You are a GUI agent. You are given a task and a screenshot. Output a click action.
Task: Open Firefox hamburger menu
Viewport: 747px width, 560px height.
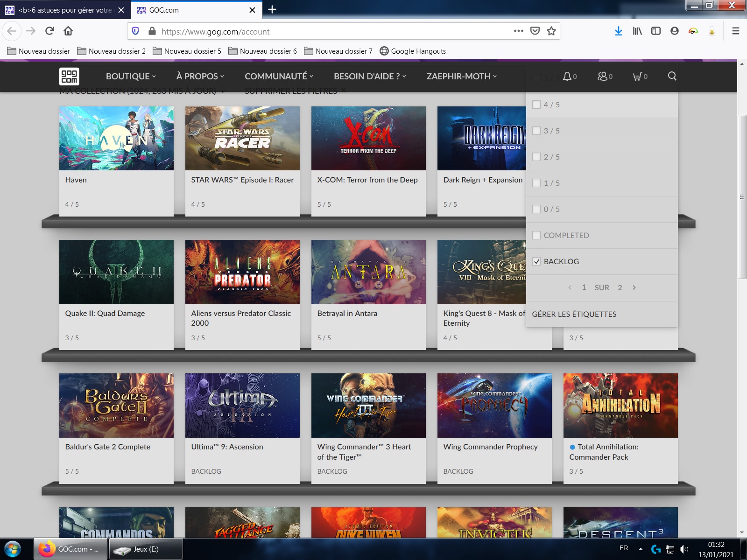pos(736,31)
